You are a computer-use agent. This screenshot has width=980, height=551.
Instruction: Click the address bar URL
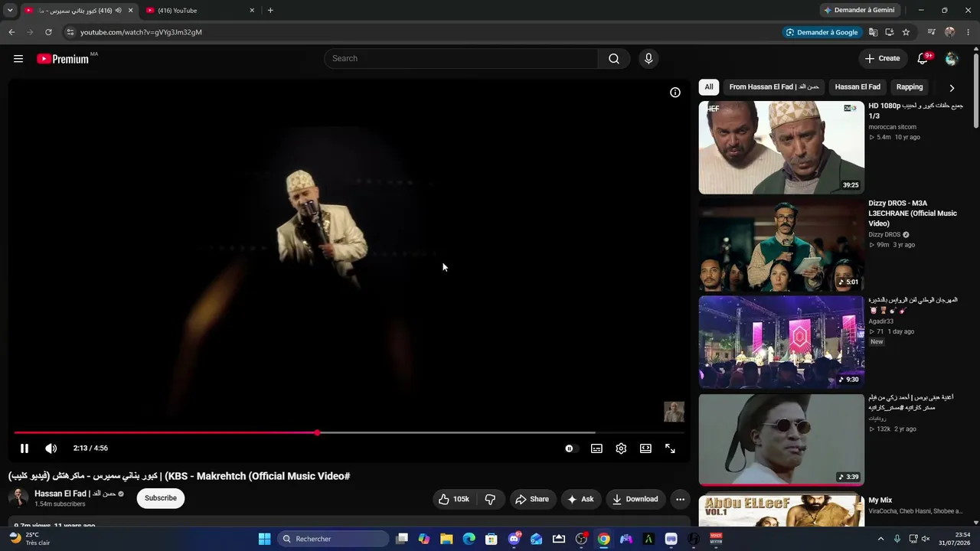click(142, 32)
